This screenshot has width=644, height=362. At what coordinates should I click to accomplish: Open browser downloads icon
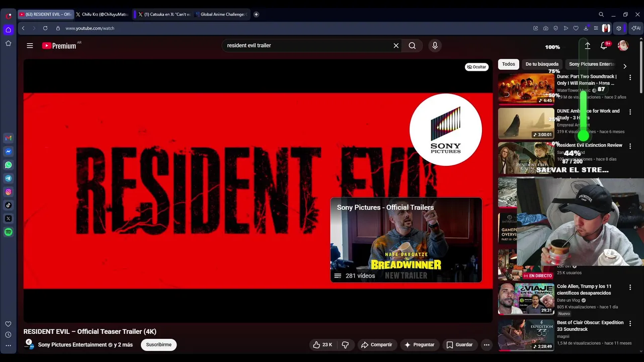(x=586, y=28)
